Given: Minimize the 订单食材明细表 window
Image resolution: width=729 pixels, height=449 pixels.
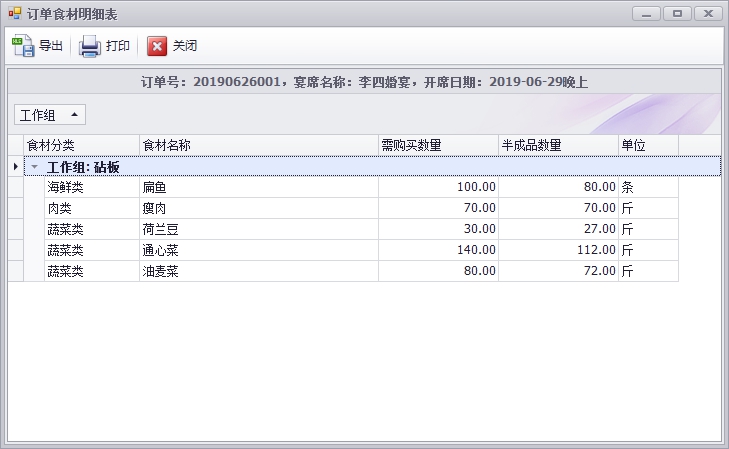Looking at the screenshot, I should coord(646,13).
